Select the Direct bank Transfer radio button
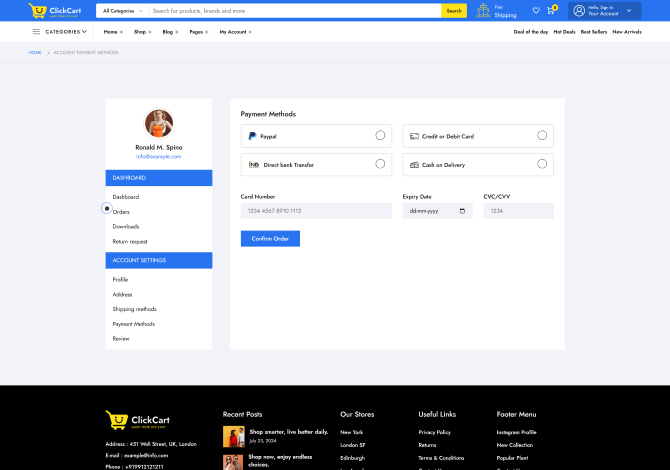 pyautogui.click(x=380, y=163)
